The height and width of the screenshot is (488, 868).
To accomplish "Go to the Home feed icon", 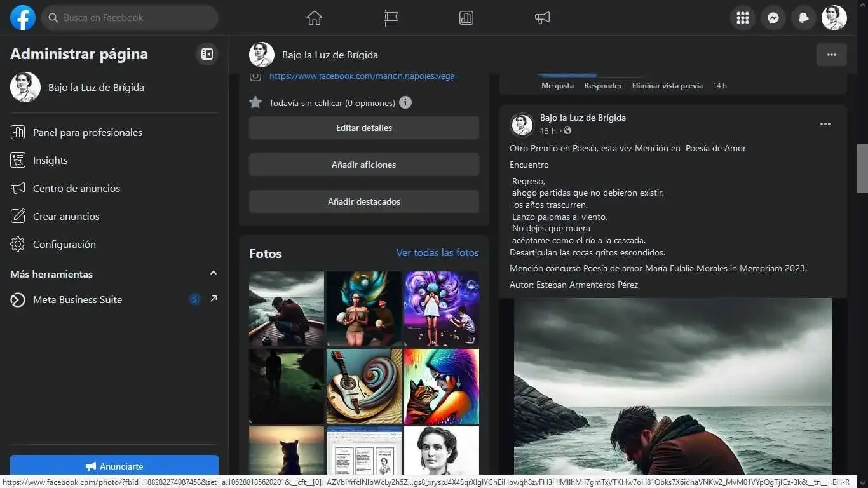I will pyautogui.click(x=314, y=18).
